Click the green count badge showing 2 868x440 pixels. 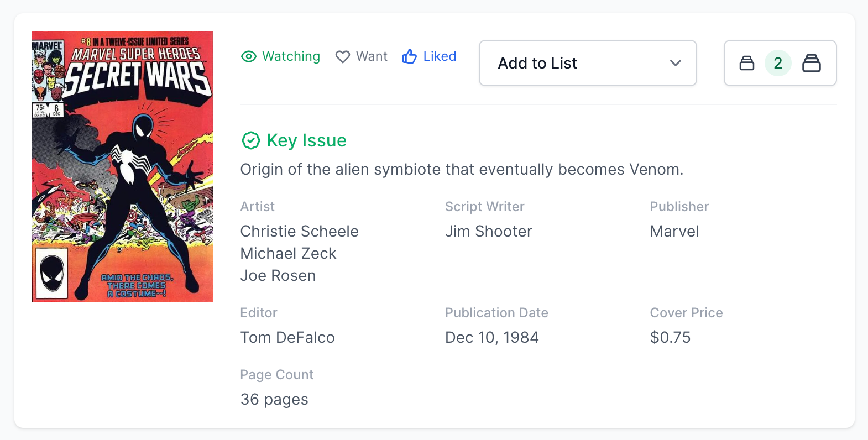tap(778, 63)
